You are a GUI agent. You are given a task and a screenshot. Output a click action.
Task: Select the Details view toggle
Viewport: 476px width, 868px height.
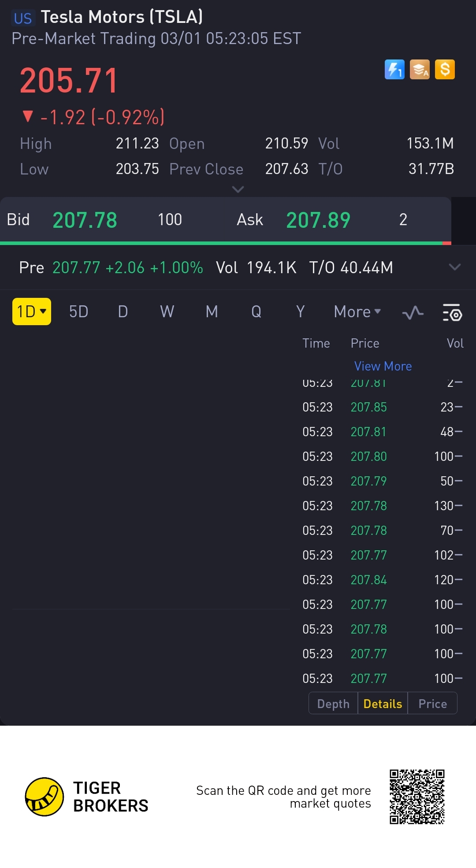[383, 703]
